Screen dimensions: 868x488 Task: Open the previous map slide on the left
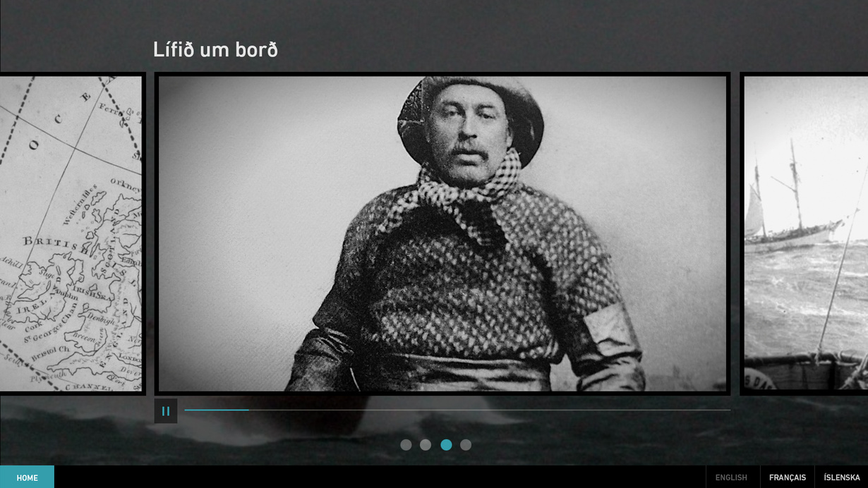(71, 233)
